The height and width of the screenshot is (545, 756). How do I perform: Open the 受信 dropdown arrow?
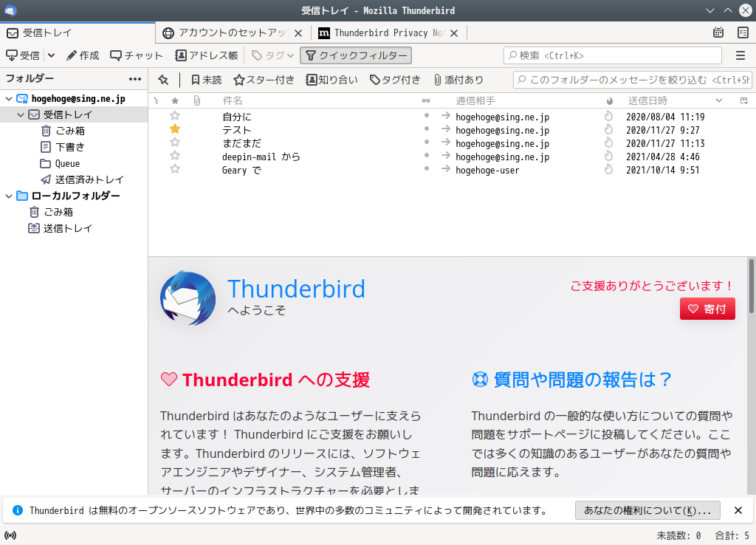click(x=51, y=55)
